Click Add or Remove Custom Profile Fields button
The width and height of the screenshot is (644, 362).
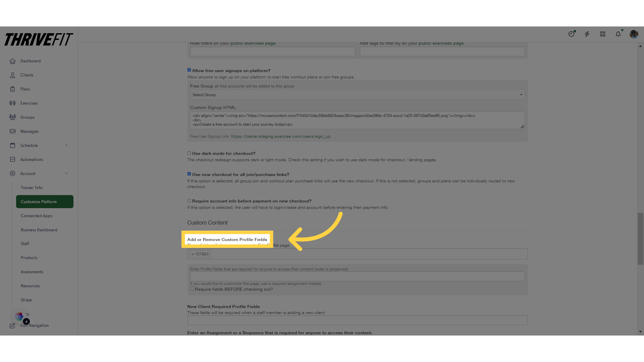(x=227, y=239)
